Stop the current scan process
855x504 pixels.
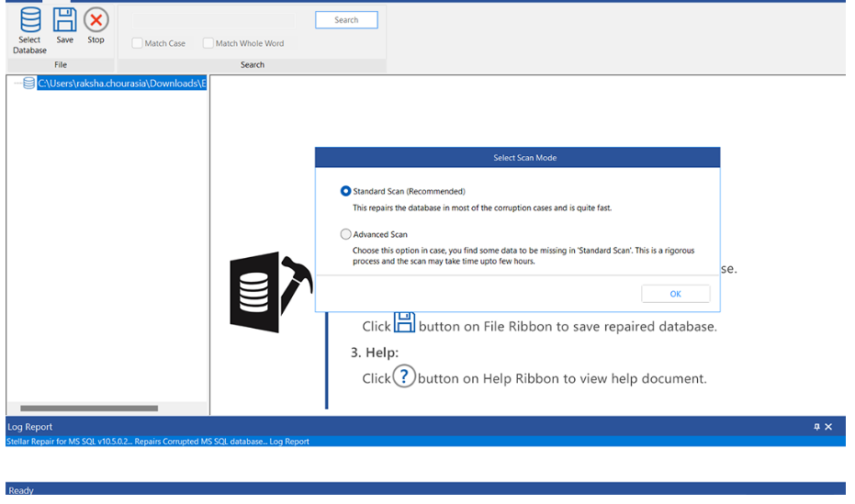96,26
